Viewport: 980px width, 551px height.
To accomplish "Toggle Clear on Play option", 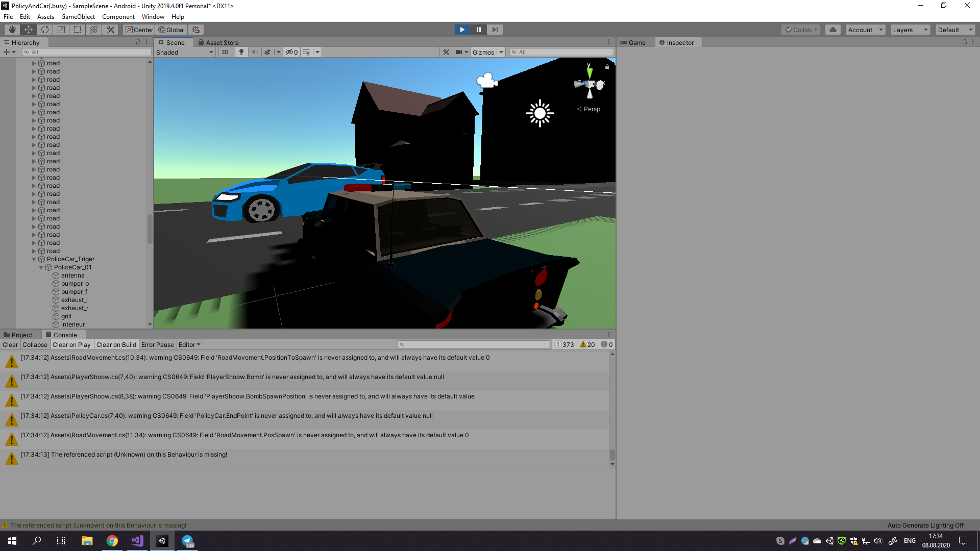I will [71, 345].
